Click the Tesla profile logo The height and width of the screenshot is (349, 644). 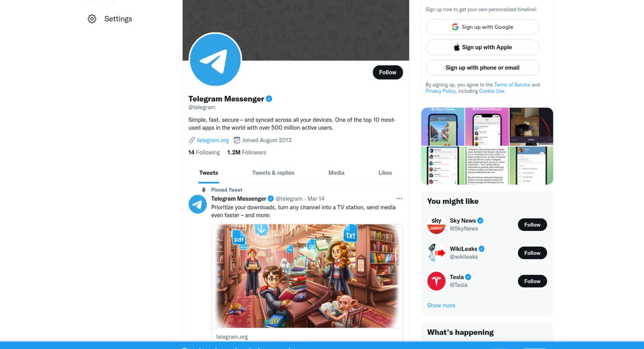click(x=436, y=281)
